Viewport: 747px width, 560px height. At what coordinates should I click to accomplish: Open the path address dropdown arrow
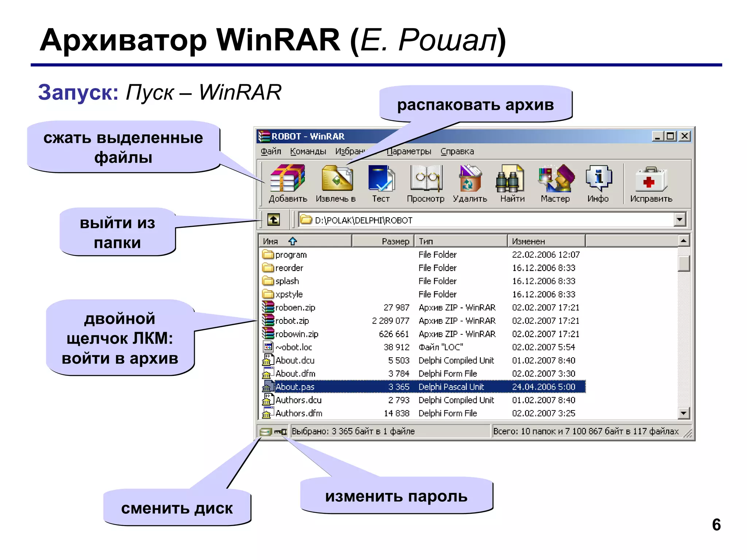(680, 219)
